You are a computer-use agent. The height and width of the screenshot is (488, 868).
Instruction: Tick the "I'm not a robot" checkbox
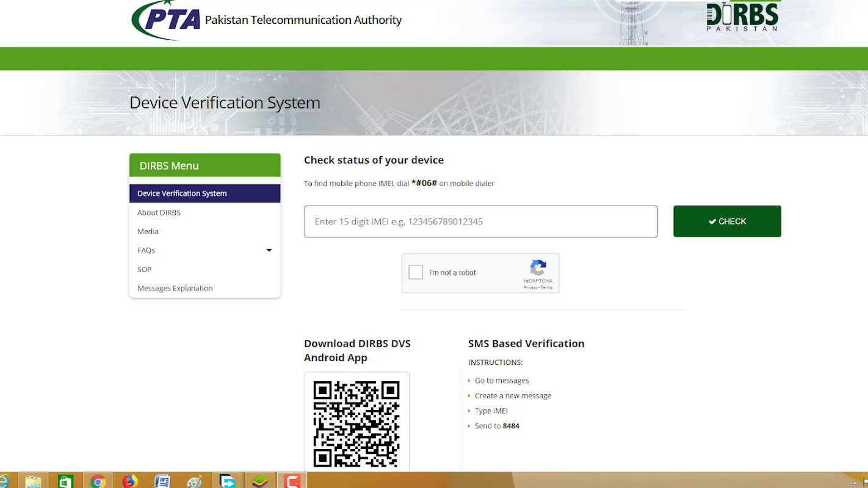coord(416,273)
